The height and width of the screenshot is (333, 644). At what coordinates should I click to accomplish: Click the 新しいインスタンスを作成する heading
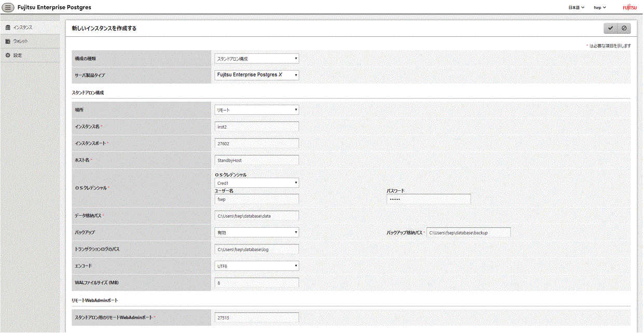point(104,29)
